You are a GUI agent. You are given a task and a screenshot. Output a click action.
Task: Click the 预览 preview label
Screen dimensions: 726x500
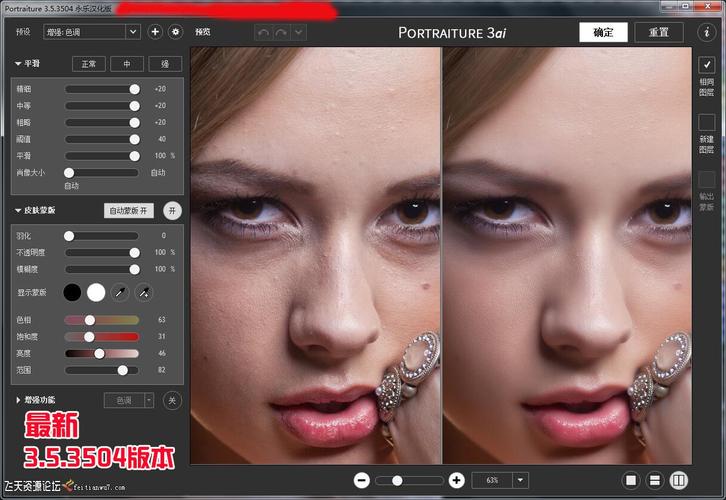[x=203, y=32]
